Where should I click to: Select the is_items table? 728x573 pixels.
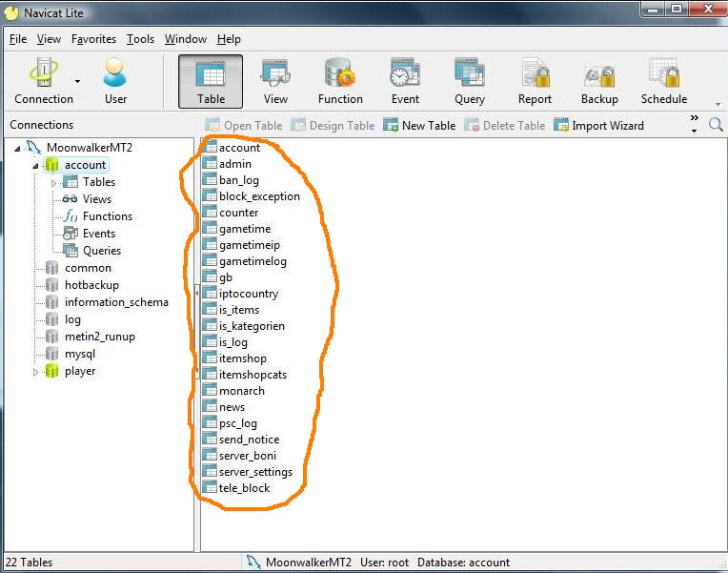coord(232,310)
